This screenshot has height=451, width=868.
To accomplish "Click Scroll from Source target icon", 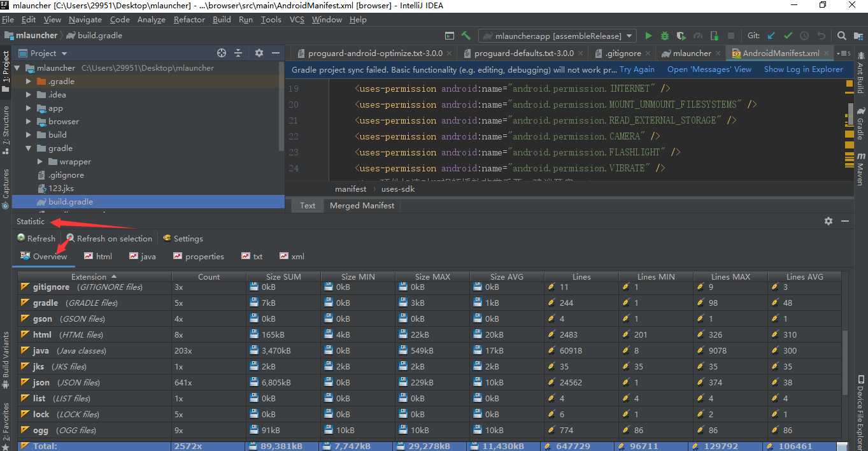I will [222, 53].
